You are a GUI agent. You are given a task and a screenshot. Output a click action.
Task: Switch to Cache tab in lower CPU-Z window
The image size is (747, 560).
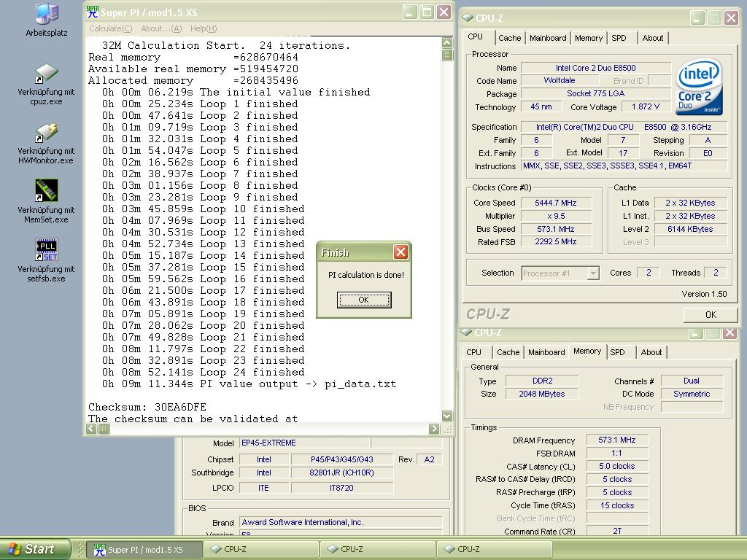pos(508,352)
